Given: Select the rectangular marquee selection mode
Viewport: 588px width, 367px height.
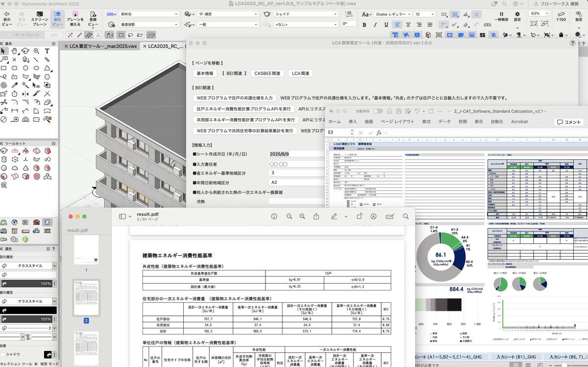Looking at the screenshot, I should point(122,35).
